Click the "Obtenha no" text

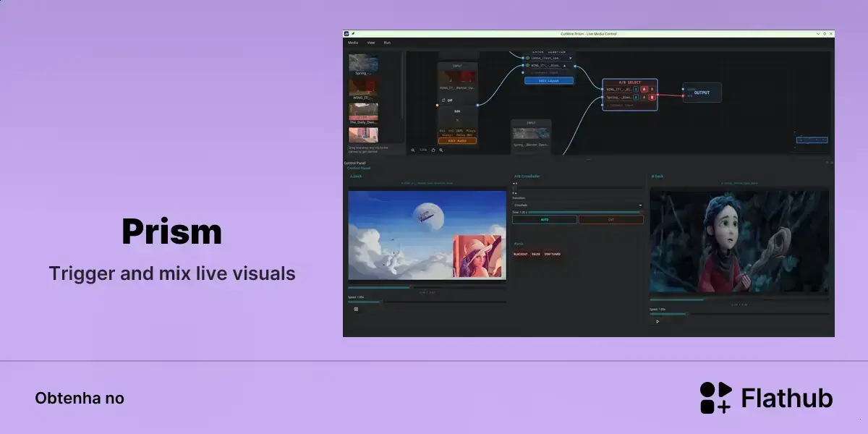pyautogui.click(x=80, y=398)
